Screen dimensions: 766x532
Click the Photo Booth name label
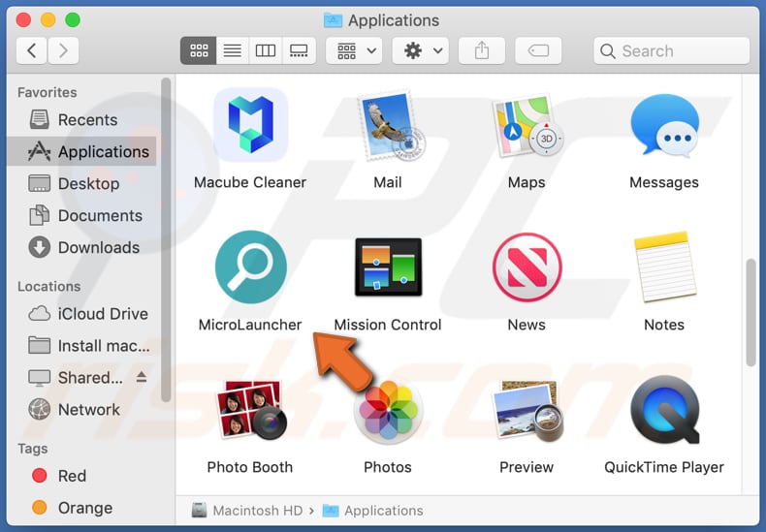250,467
